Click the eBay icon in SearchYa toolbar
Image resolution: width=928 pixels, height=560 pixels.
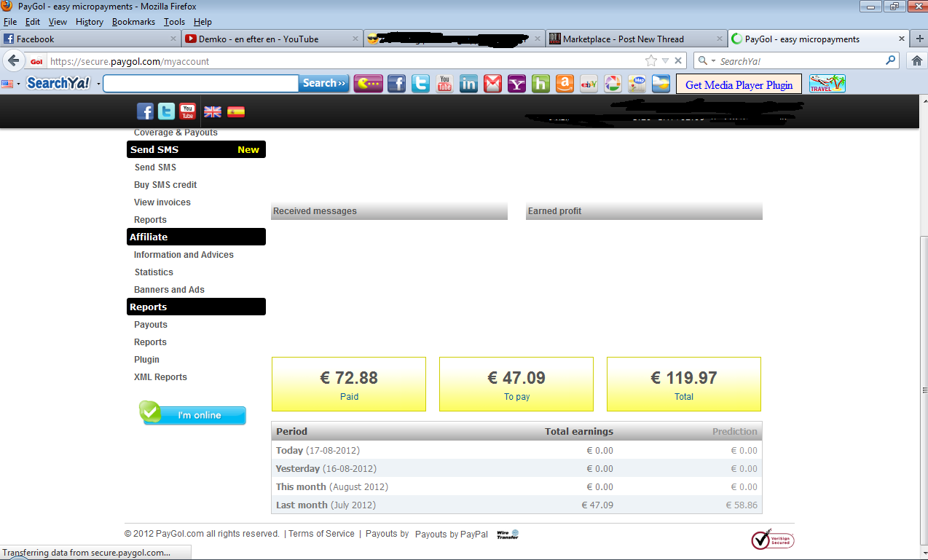click(x=589, y=84)
